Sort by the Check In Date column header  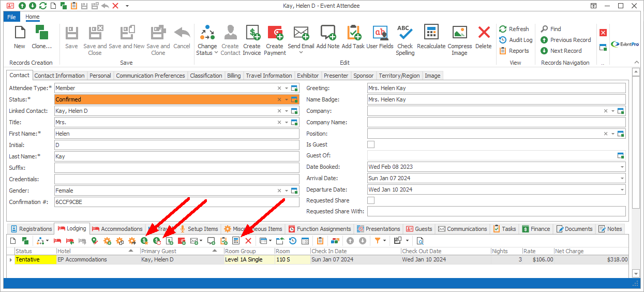[355, 251]
